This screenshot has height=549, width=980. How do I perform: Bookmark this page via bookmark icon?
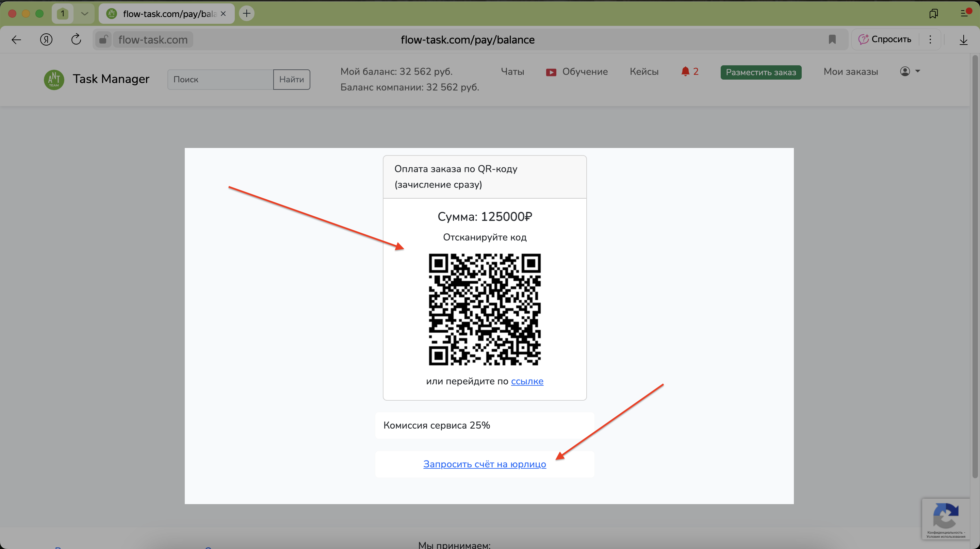tap(832, 39)
